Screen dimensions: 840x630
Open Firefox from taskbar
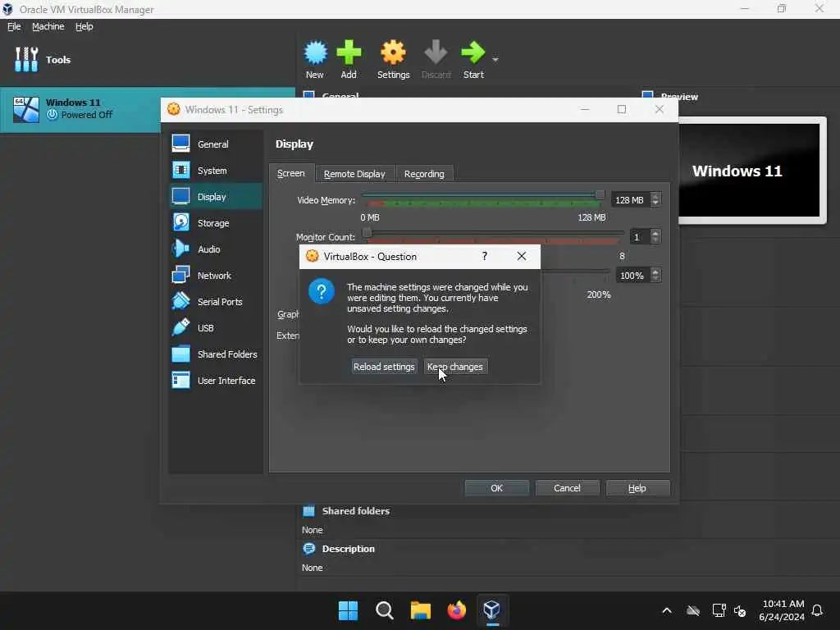pyautogui.click(x=456, y=610)
